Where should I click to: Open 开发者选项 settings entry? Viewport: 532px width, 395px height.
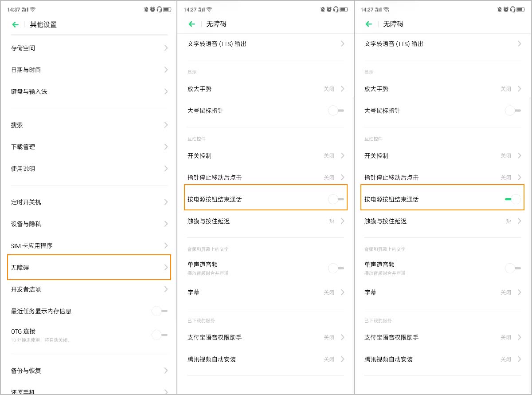[89, 289]
